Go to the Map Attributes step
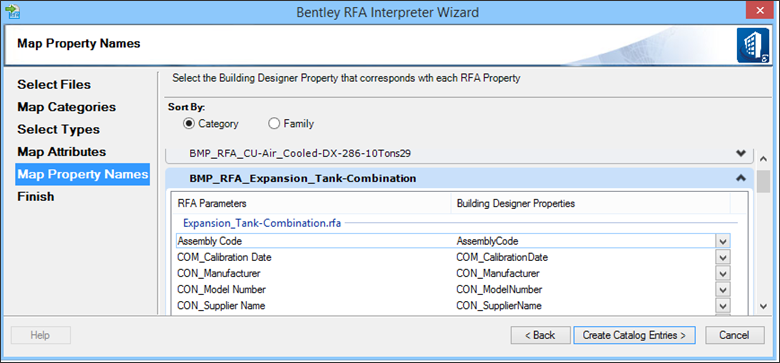 pos(62,151)
